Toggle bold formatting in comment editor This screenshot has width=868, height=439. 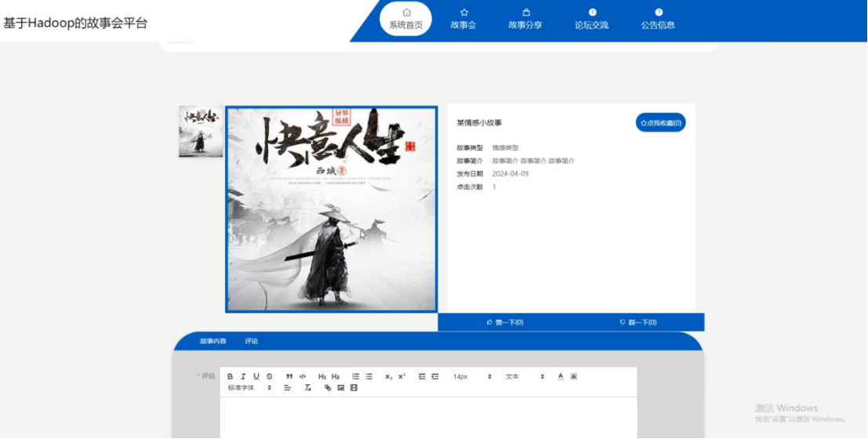pyautogui.click(x=231, y=376)
